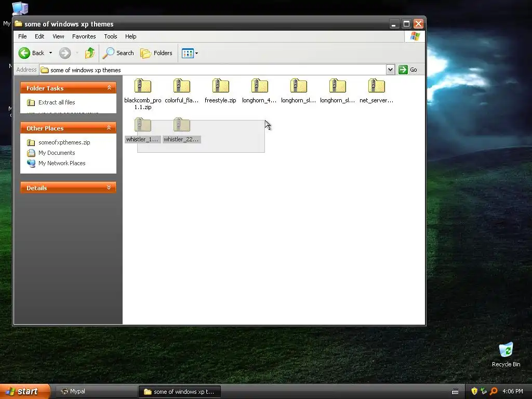Open the Views toolbar button
Viewport: 532px width, 399px height.
[x=190, y=53]
